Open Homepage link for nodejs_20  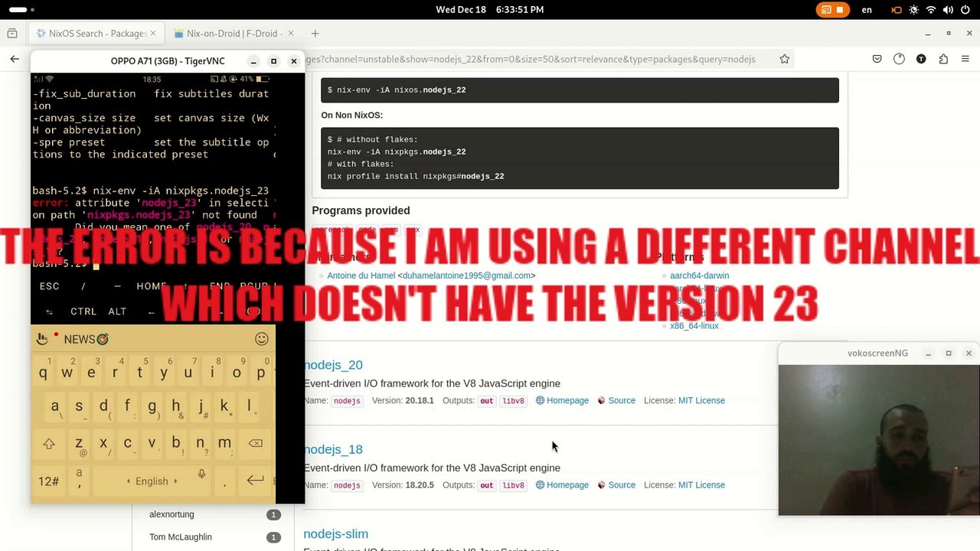tap(563, 400)
